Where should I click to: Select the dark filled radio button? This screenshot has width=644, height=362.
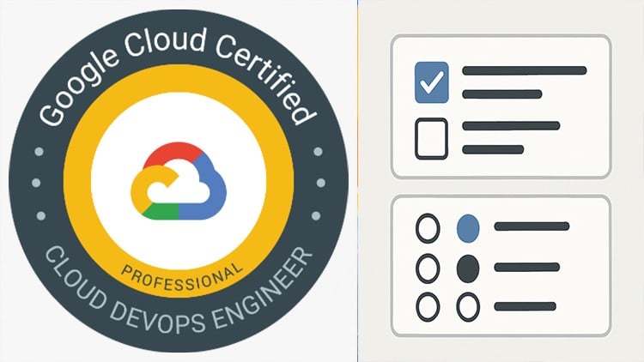click(x=468, y=267)
